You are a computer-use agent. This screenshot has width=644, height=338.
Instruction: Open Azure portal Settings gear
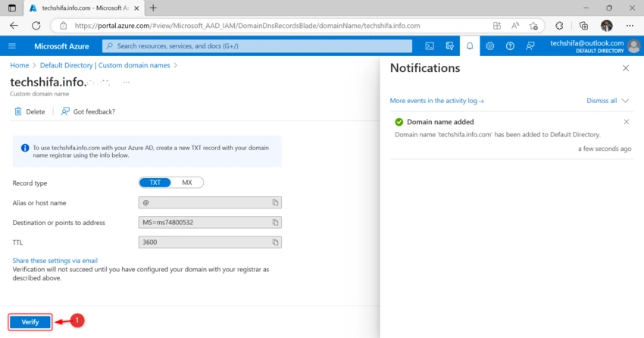[x=490, y=46]
